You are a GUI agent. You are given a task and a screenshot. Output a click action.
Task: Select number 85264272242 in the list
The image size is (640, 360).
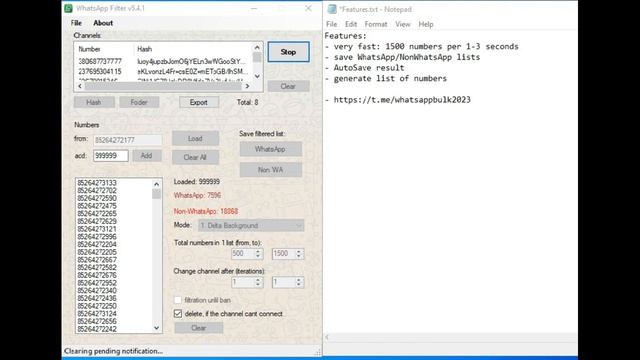point(97,329)
